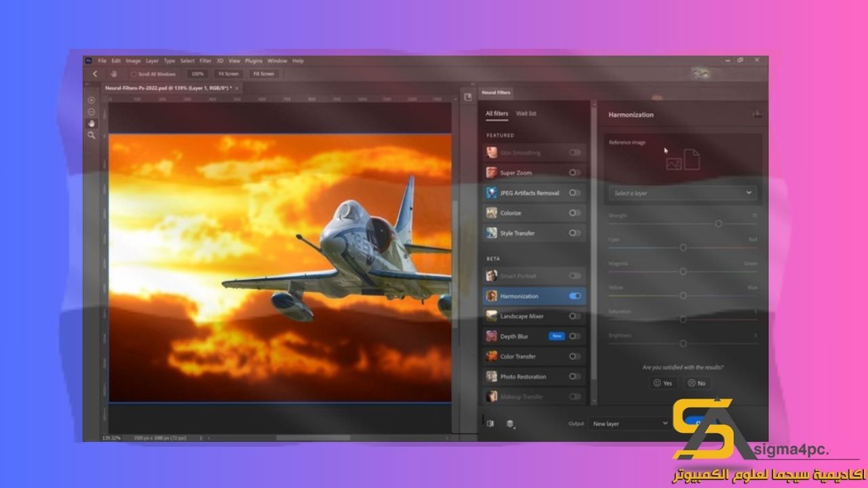Enable the Colorize filter switch

575,213
